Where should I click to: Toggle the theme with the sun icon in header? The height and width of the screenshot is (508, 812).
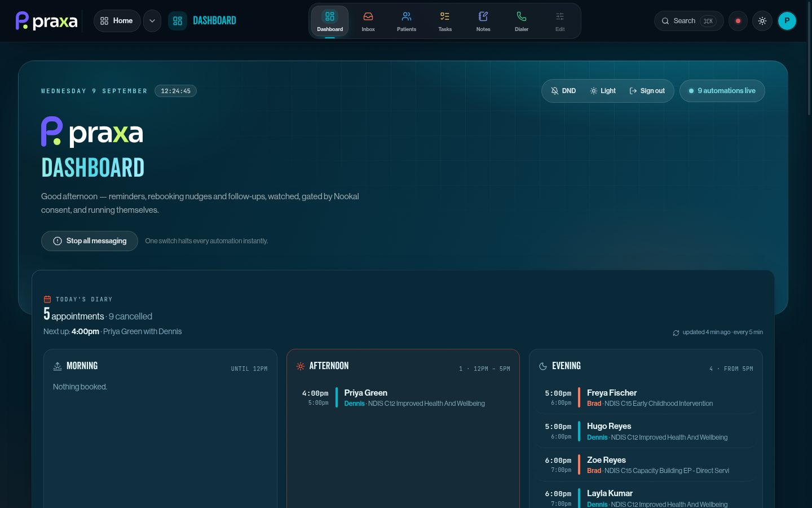[762, 21]
